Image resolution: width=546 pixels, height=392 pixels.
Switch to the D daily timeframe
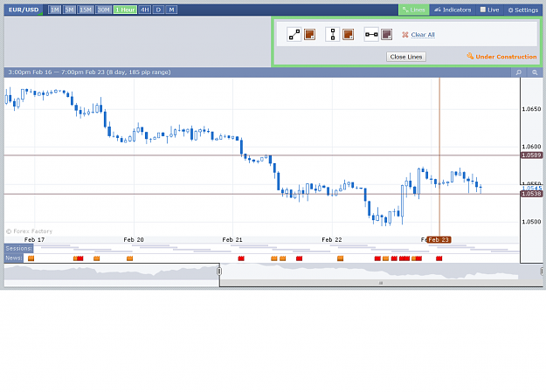click(x=158, y=10)
